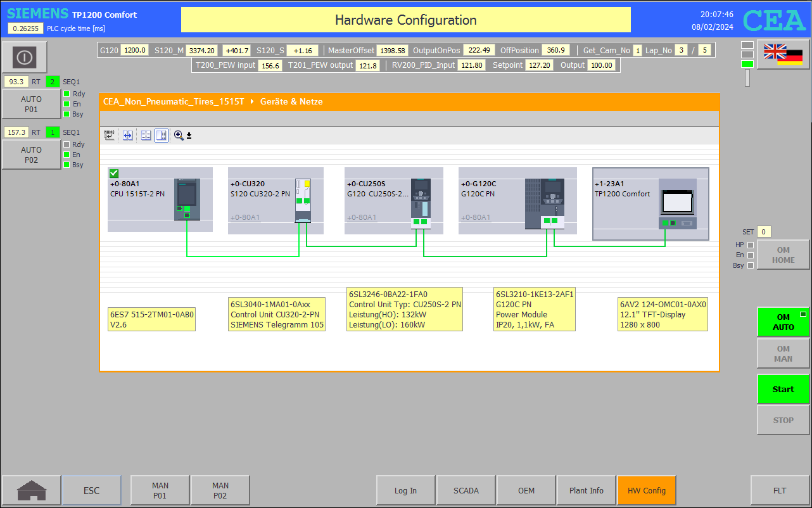Click the 6SL3246-0BA22-1FA0 info note
The image size is (812, 508).
point(405,309)
